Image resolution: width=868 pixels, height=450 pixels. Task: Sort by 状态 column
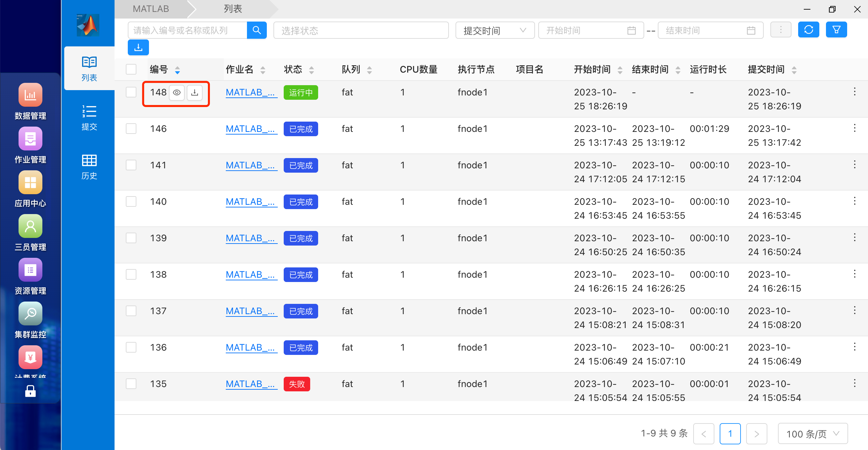[x=311, y=70]
